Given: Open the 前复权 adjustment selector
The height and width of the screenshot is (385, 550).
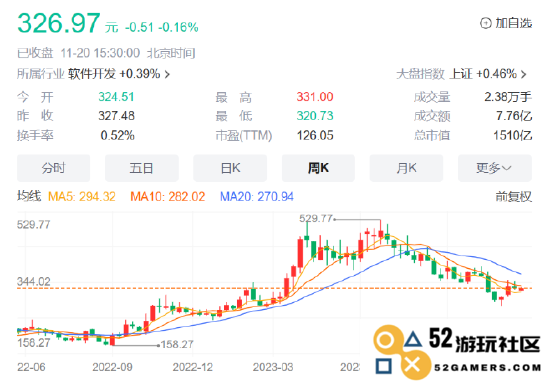Looking at the screenshot, I should [514, 196].
